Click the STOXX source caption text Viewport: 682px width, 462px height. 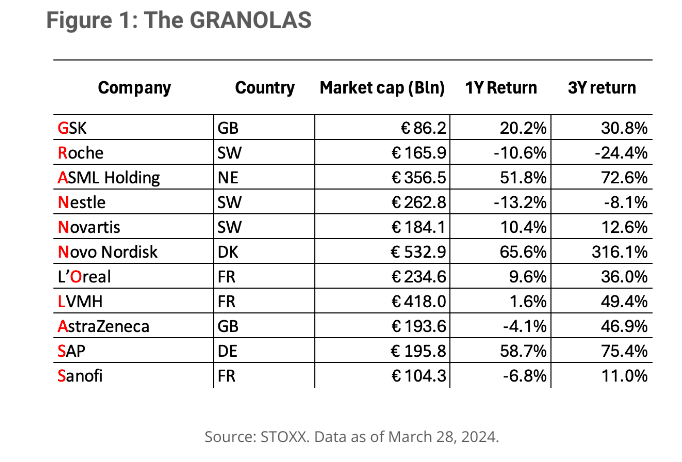pyautogui.click(x=351, y=437)
